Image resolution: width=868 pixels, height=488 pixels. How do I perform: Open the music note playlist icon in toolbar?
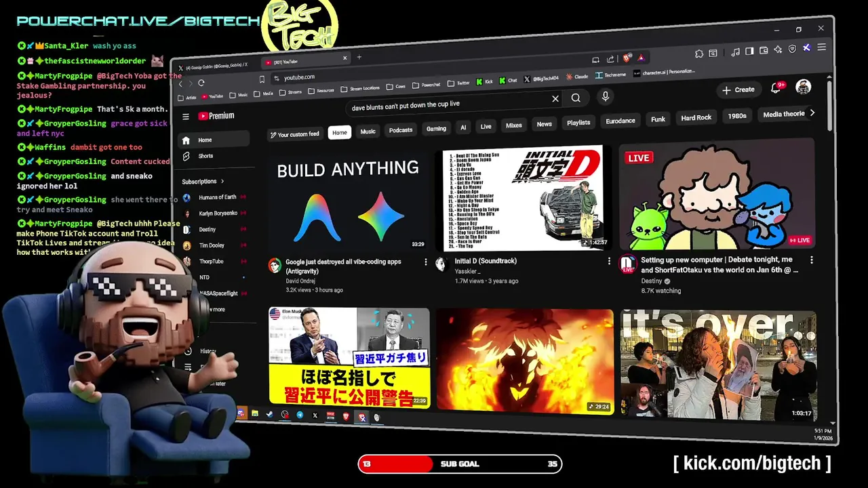tap(736, 52)
